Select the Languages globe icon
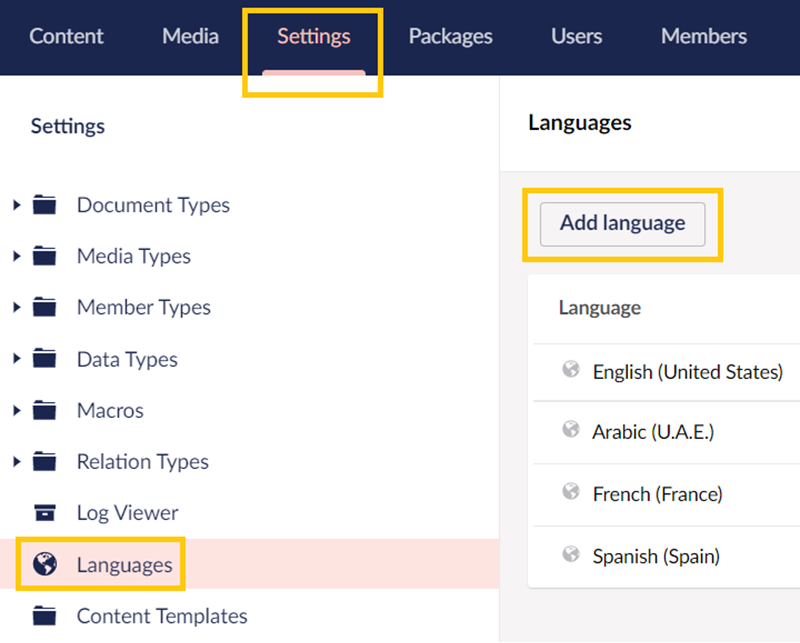 45,564
